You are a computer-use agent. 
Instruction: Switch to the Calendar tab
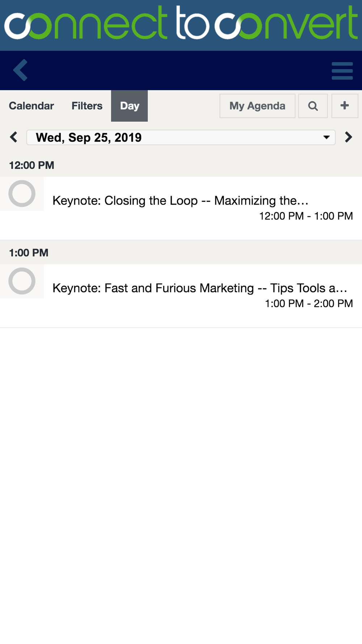coord(31,106)
